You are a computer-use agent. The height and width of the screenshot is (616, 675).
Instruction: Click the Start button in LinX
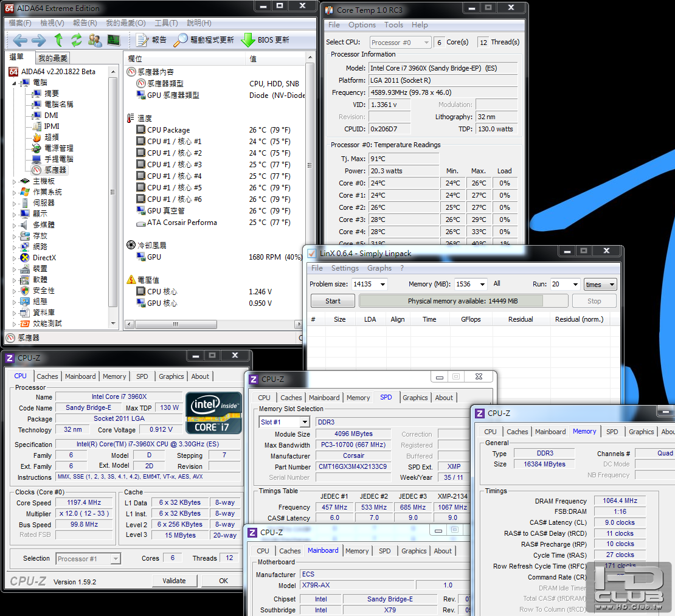[x=333, y=301]
